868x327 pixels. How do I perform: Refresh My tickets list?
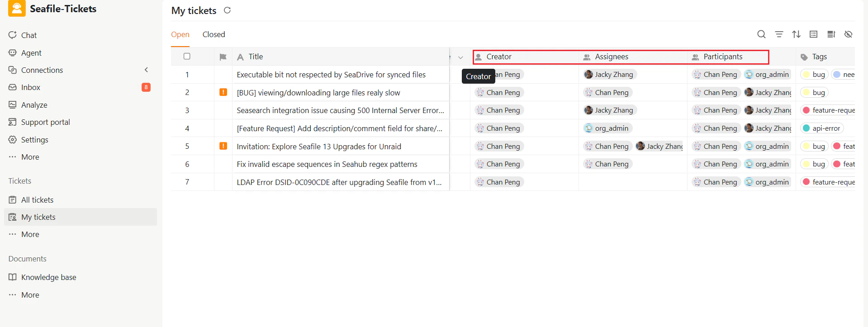tap(228, 10)
